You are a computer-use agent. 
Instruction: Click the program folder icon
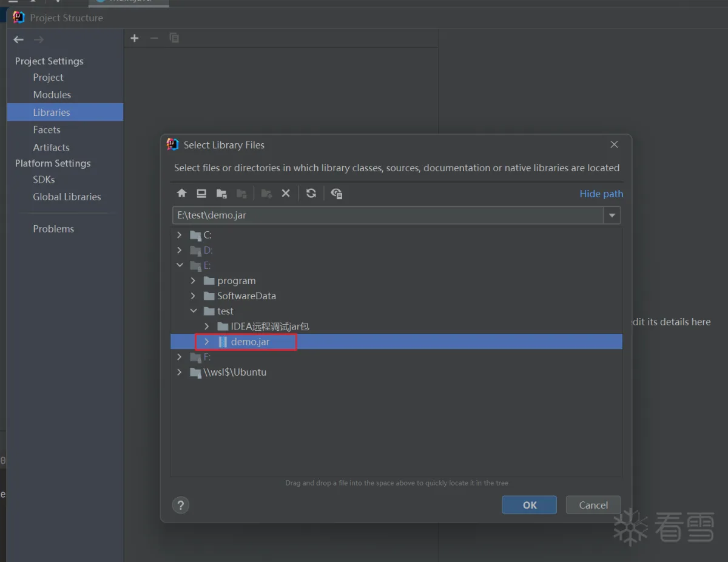[209, 280]
